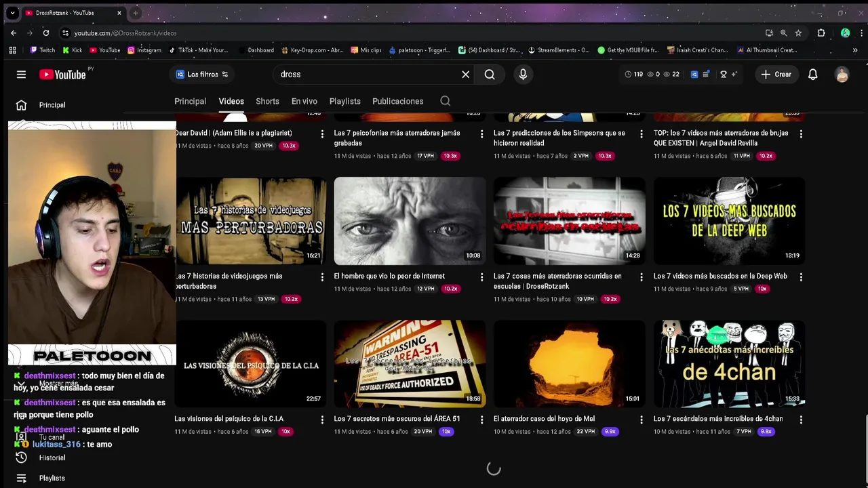
Task: Click the zoom magnifier icon in address bar
Action: [783, 33]
